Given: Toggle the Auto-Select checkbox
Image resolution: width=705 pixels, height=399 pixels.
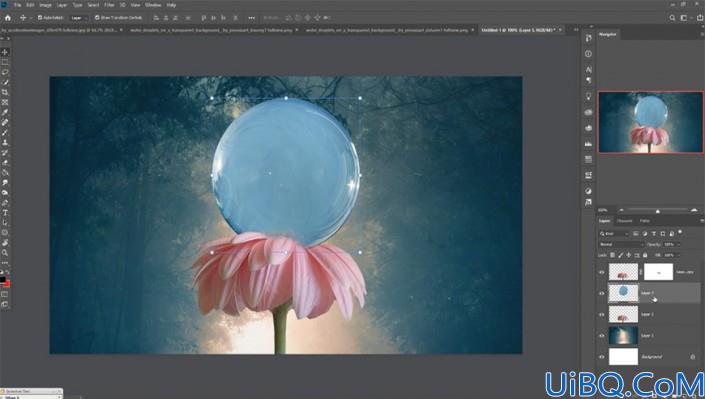Looking at the screenshot, I should pos(40,18).
